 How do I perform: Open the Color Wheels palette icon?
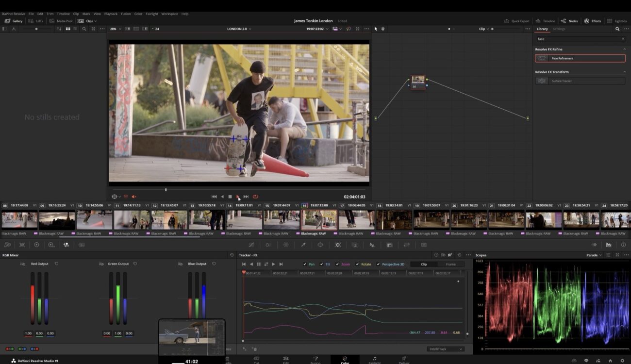click(x=36, y=245)
